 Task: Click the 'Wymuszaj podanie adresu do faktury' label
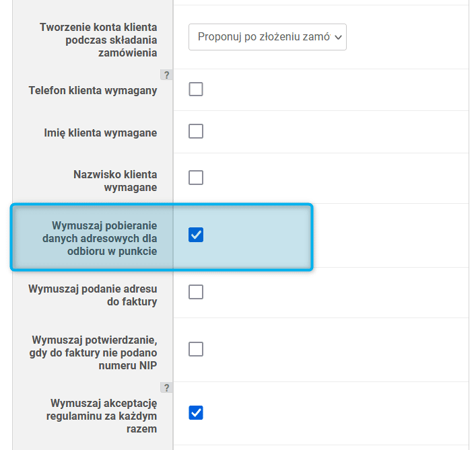tap(93, 295)
